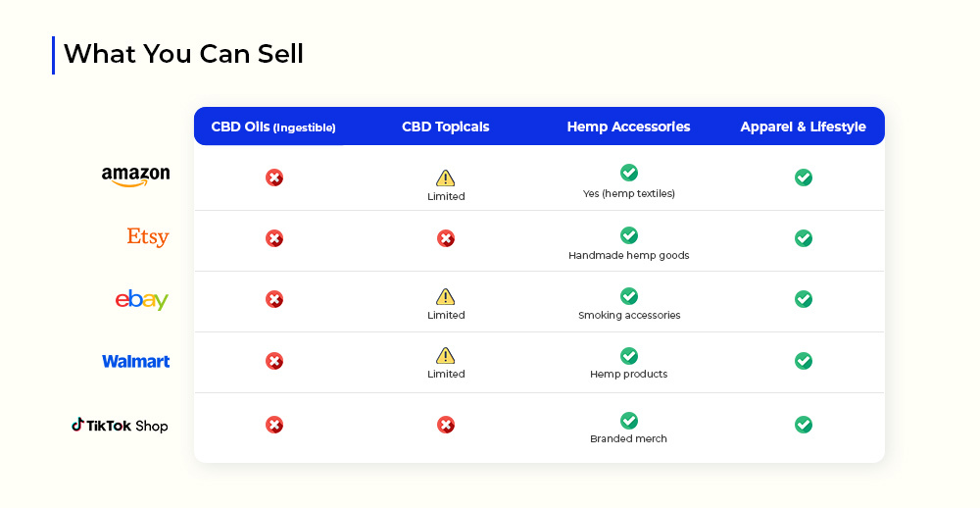Click the eBay logo
The height and width of the screenshot is (508, 980).
[142, 300]
